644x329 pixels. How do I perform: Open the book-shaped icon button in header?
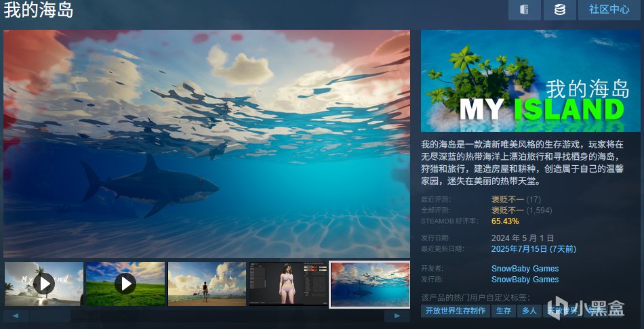pos(525,9)
